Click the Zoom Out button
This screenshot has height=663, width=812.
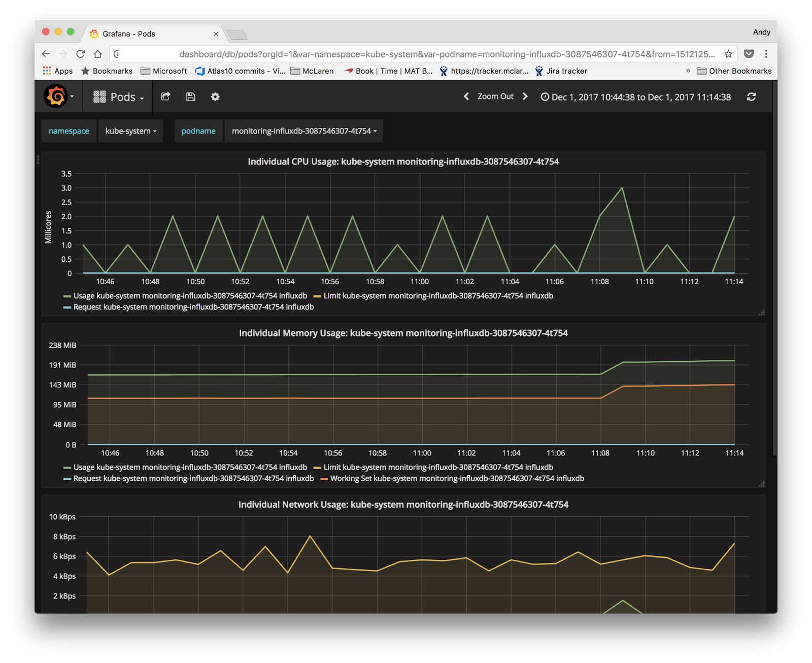(495, 96)
